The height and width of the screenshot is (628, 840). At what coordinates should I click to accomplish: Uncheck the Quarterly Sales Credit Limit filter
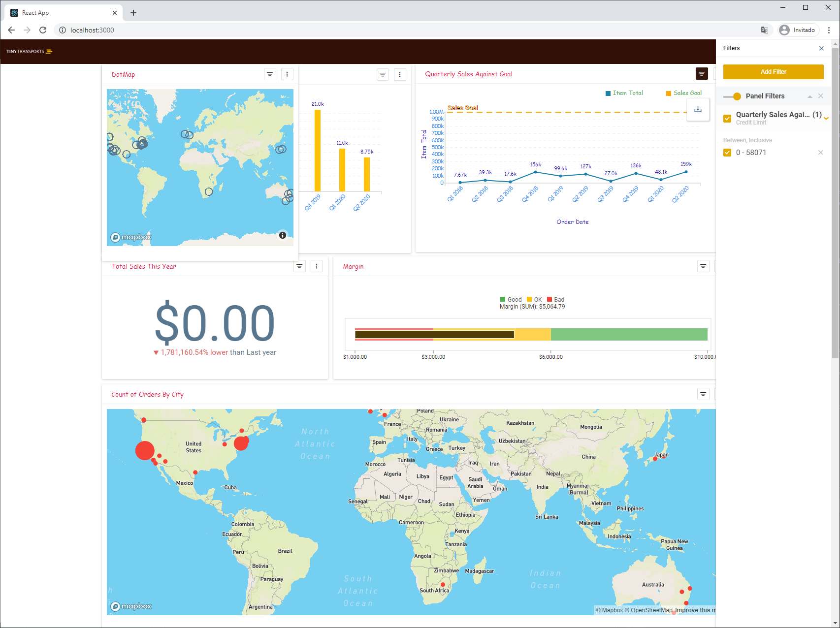click(x=727, y=118)
